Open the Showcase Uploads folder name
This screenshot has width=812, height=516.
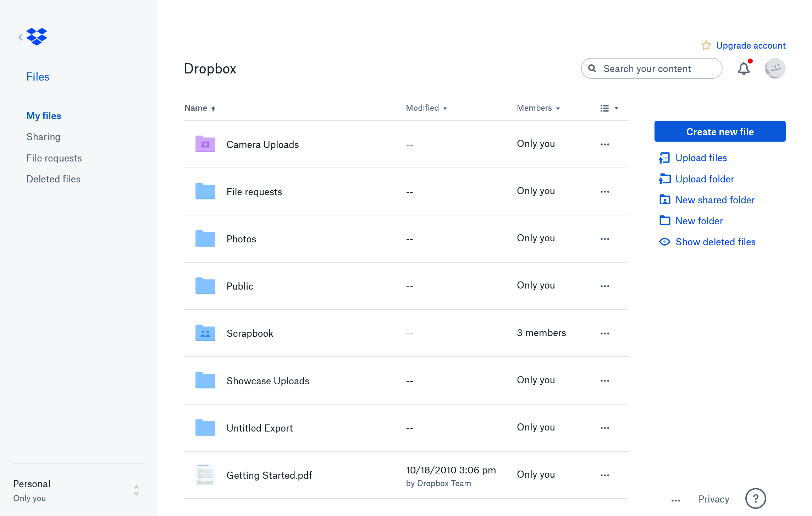pos(268,381)
